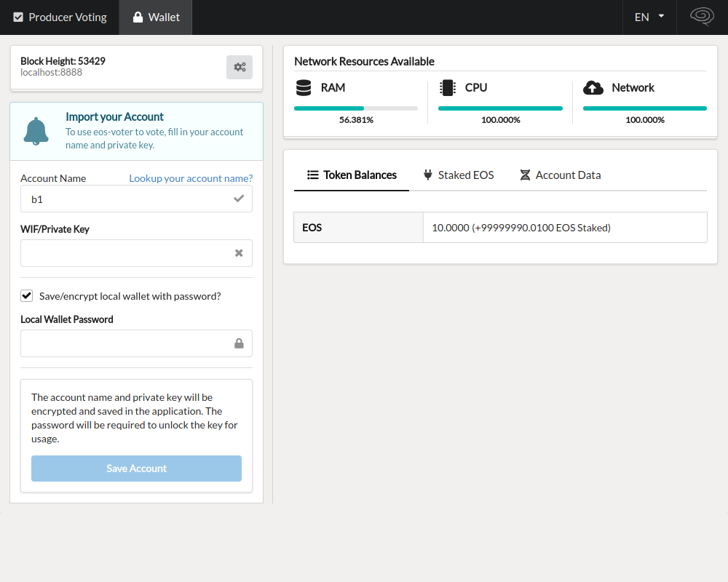Open the EN language dropdown

649,17
